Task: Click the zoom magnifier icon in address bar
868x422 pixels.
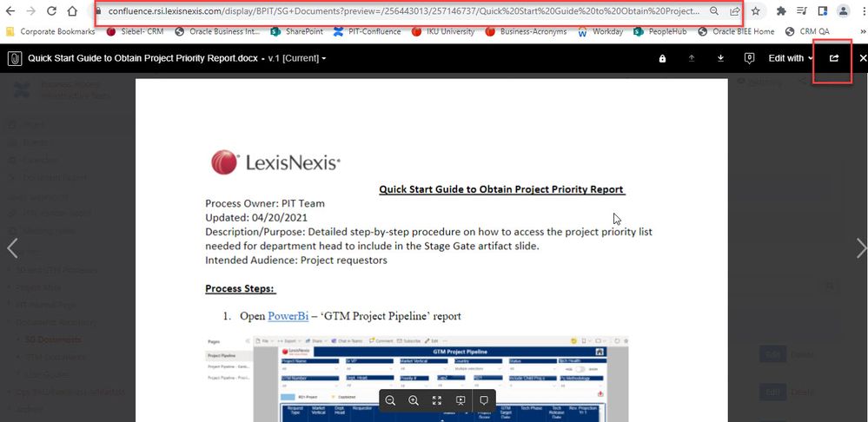Action: (x=715, y=11)
